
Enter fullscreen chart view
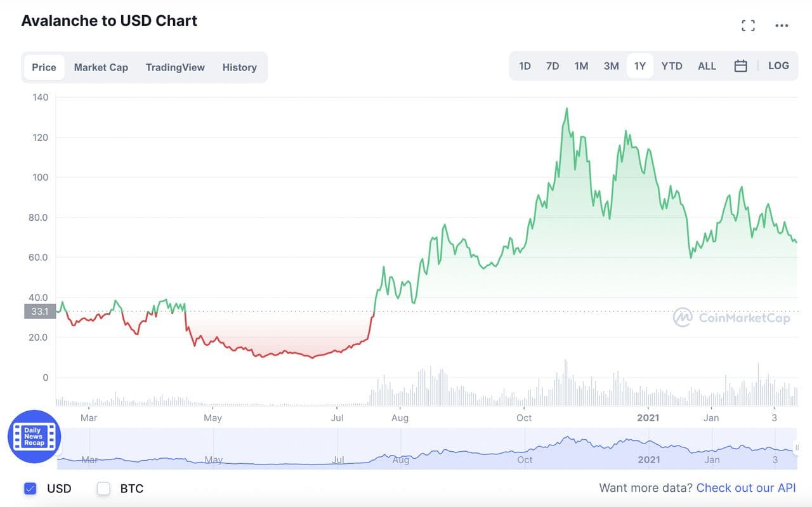tap(749, 25)
